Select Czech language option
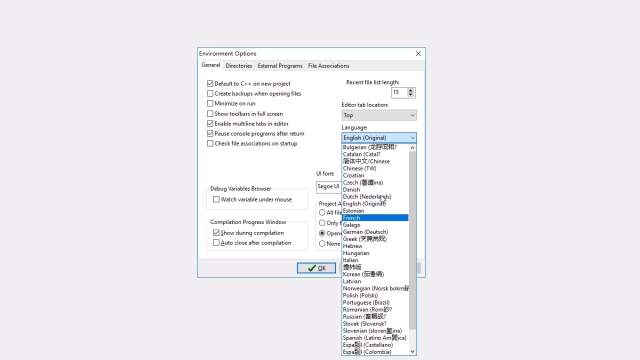This screenshot has width=640, height=360. 375,182
